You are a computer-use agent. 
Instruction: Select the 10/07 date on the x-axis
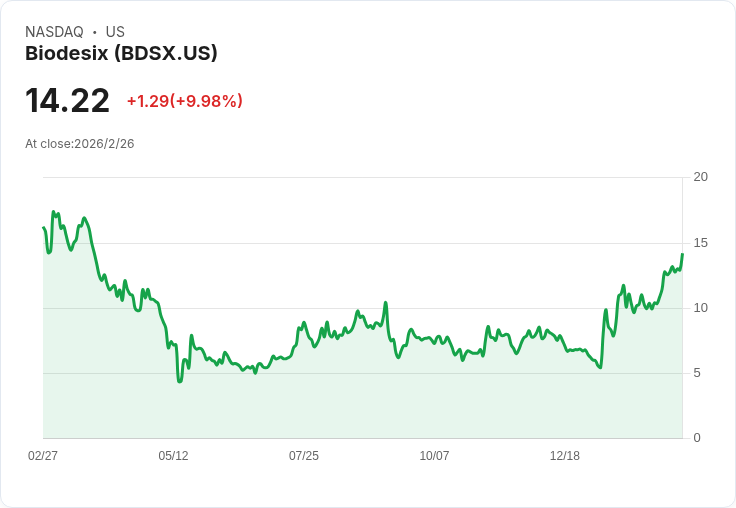point(434,455)
